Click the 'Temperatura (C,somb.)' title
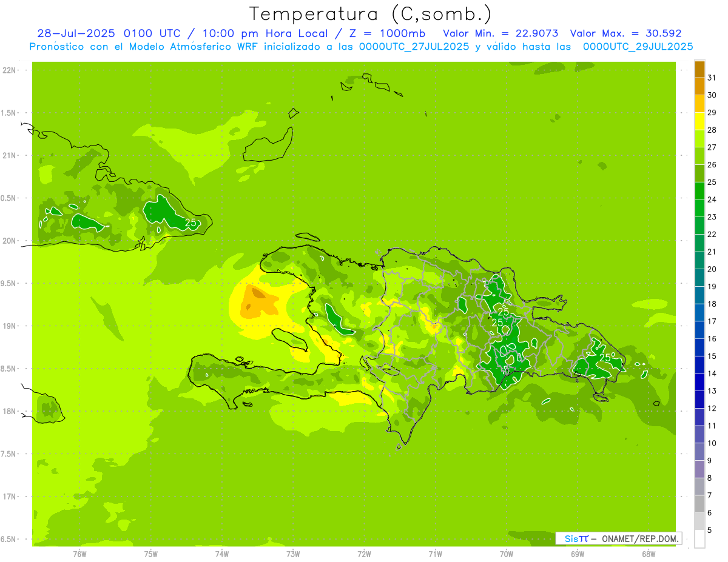Image resolution: width=728 pixels, height=562 pixels. (371, 13)
